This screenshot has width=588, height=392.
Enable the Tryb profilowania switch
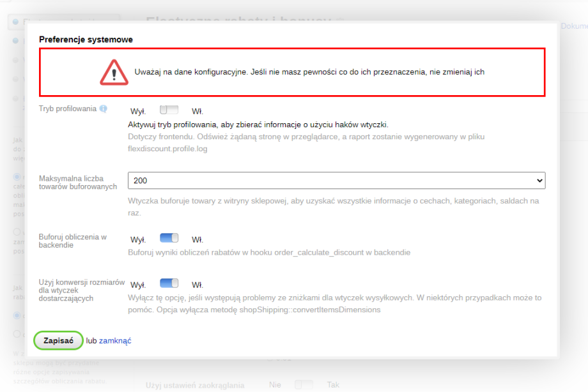[169, 110]
